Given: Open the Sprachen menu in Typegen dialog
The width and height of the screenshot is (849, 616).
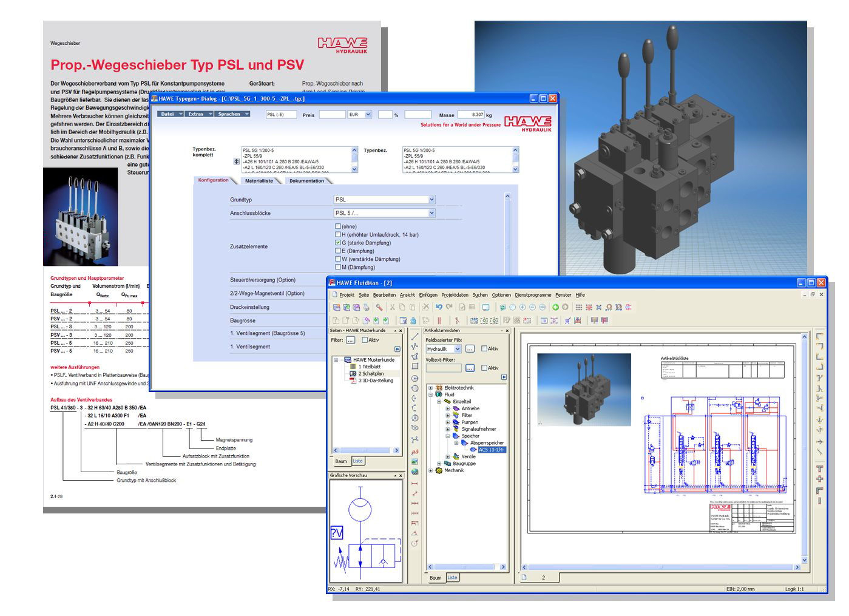Looking at the screenshot, I should pyautogui.click(x=232, y=114).
